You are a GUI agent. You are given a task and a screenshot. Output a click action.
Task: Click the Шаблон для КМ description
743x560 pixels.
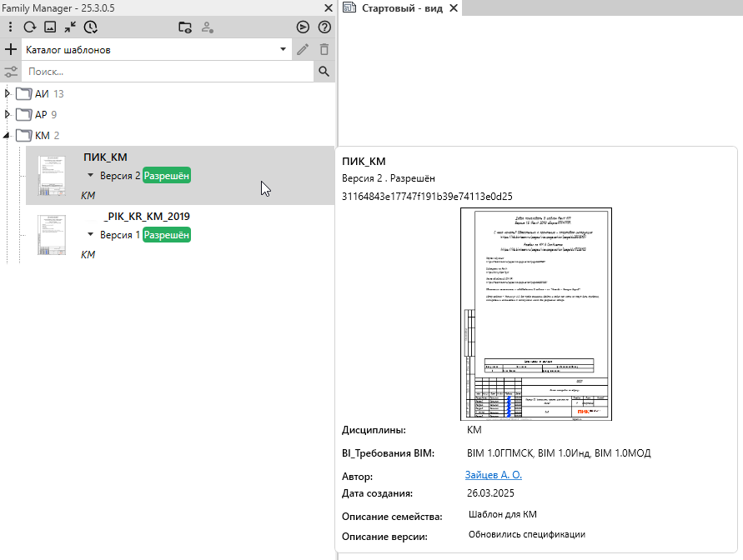(x=502, y=514)
